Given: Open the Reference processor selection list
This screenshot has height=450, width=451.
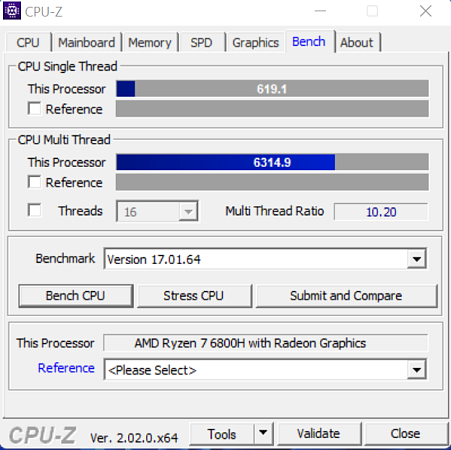Looking at the screenshot, I should tap(417, 370).
